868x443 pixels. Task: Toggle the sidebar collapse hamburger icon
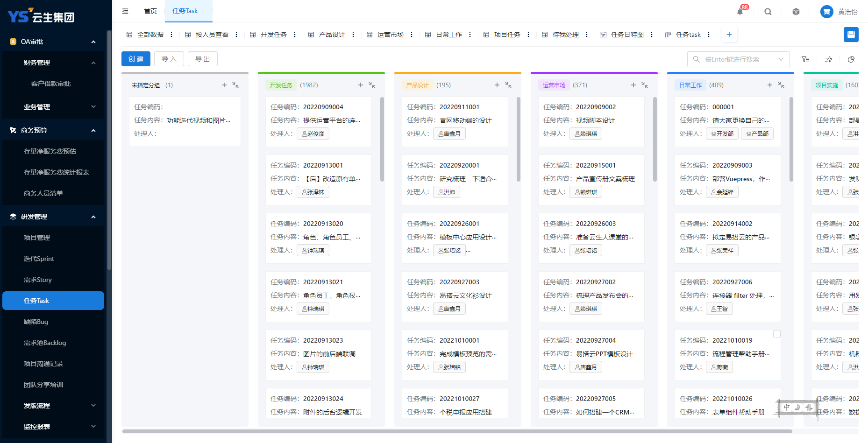coord(125,11)
